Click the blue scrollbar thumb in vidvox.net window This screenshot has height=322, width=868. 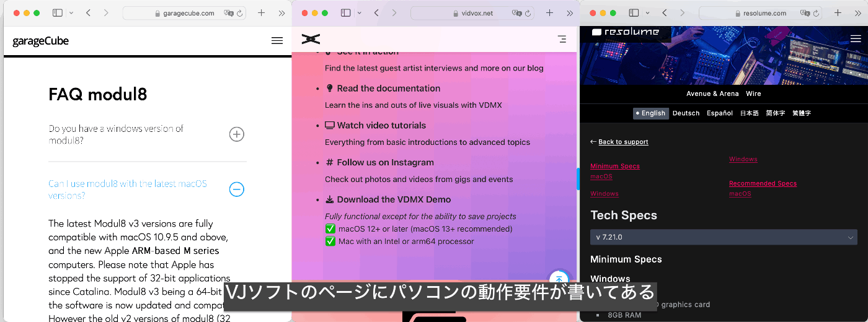click(578, 179)
